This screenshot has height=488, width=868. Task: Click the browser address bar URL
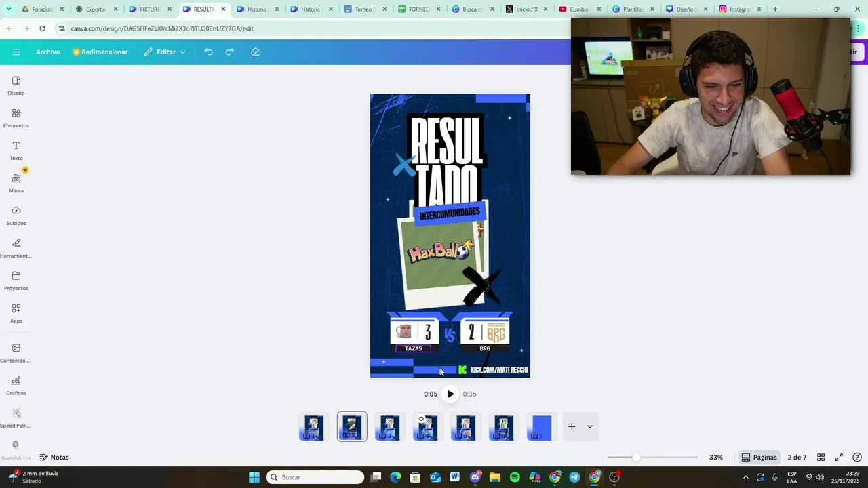pos(162,28)
